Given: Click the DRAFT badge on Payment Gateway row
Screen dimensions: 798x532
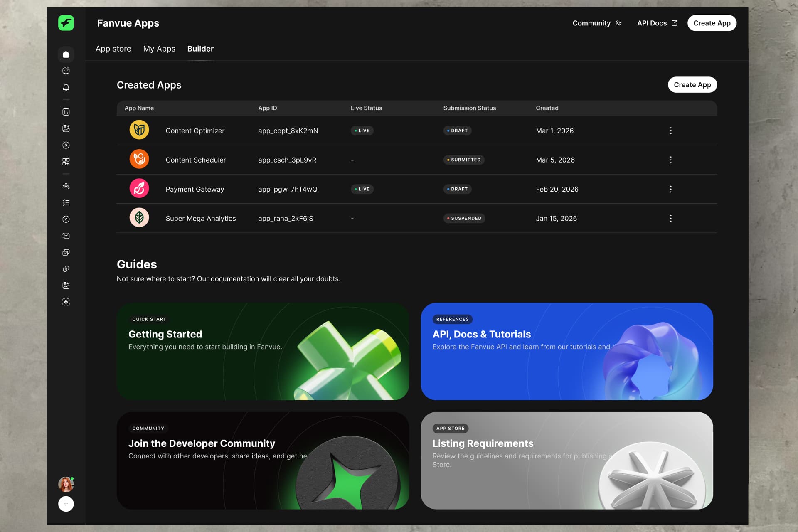Looking at the screenshot, I should 457,189.
